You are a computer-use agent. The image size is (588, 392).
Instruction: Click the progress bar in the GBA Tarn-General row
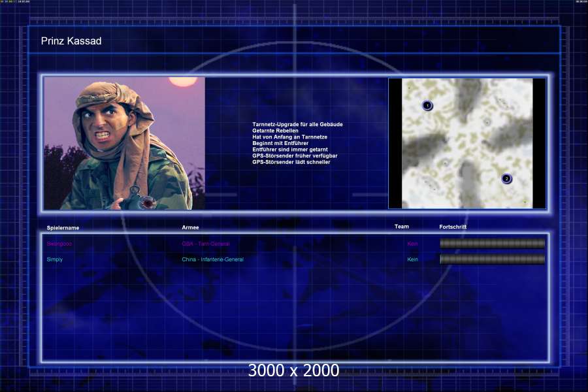click(493, 244)
